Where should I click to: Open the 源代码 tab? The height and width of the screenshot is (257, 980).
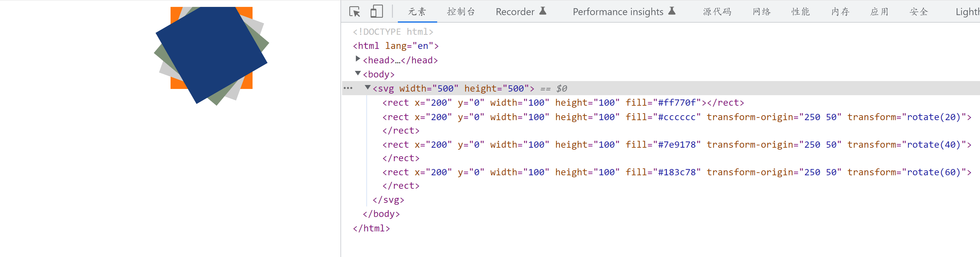717,12
